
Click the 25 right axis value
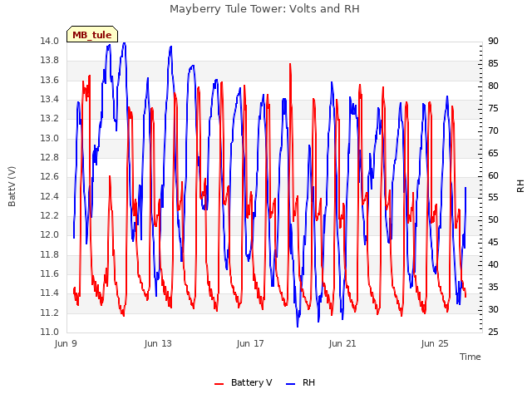pyautogui.click(x=493, y=332)
